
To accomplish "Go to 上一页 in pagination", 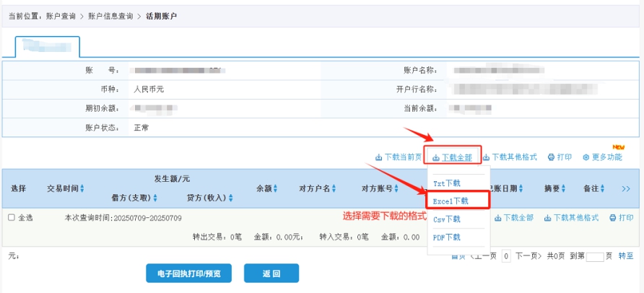I will 484,256.
